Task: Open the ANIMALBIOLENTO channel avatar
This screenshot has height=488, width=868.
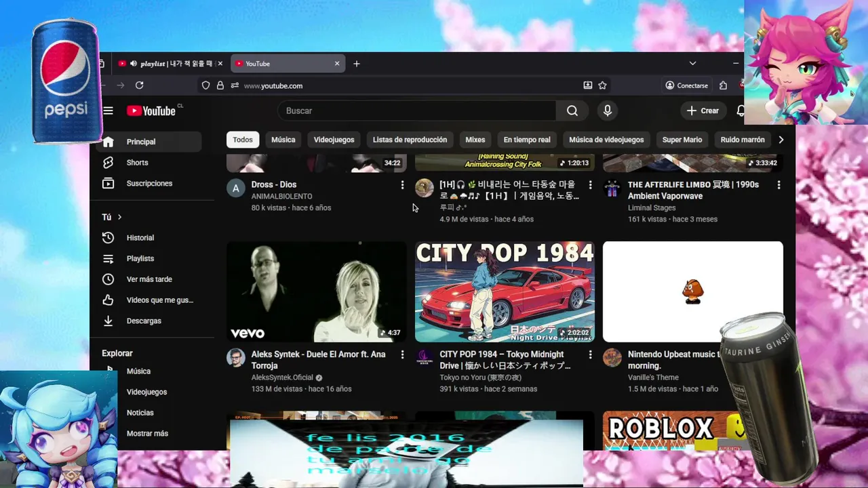Action: 236,188
